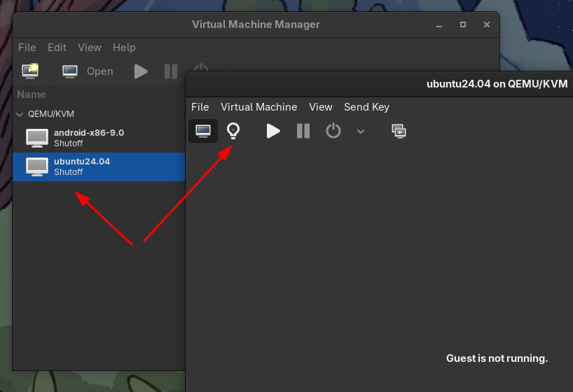
Task: Open the Manage VM snapshots icon
Action: tap(399, 131)
